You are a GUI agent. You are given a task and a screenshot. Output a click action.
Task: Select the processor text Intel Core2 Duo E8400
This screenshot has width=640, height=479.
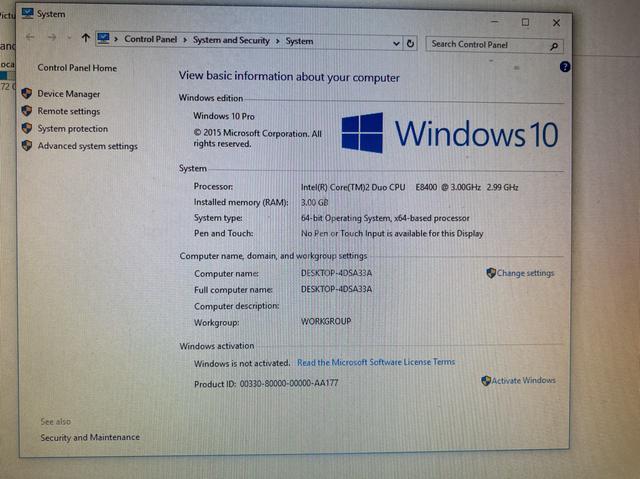point(409,187)
